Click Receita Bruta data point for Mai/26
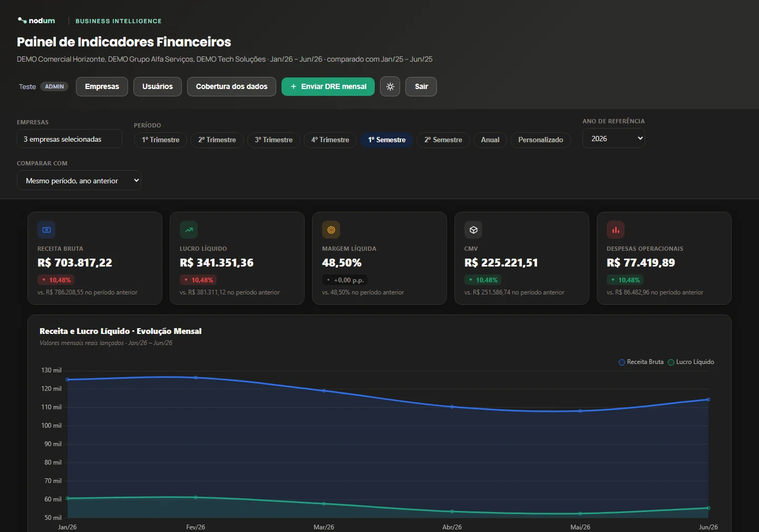Screen dimensions: 759x532 [x=580, y=411]
